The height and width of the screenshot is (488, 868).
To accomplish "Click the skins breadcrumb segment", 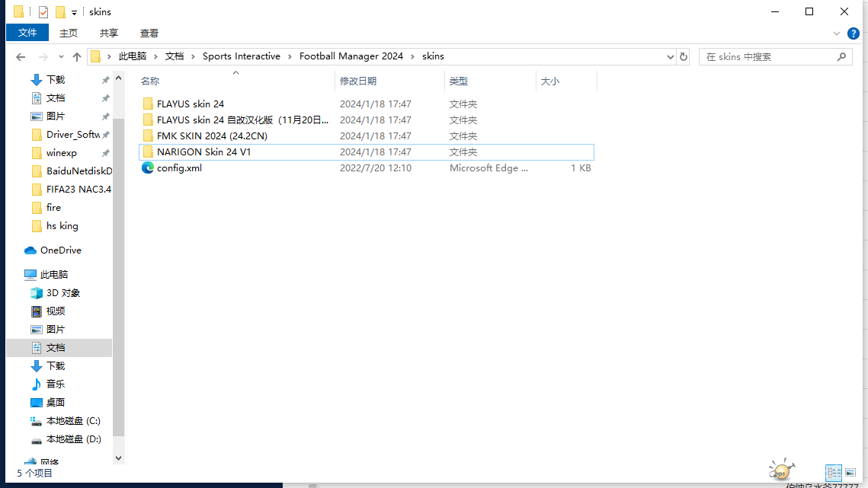I will coord(433,56).
